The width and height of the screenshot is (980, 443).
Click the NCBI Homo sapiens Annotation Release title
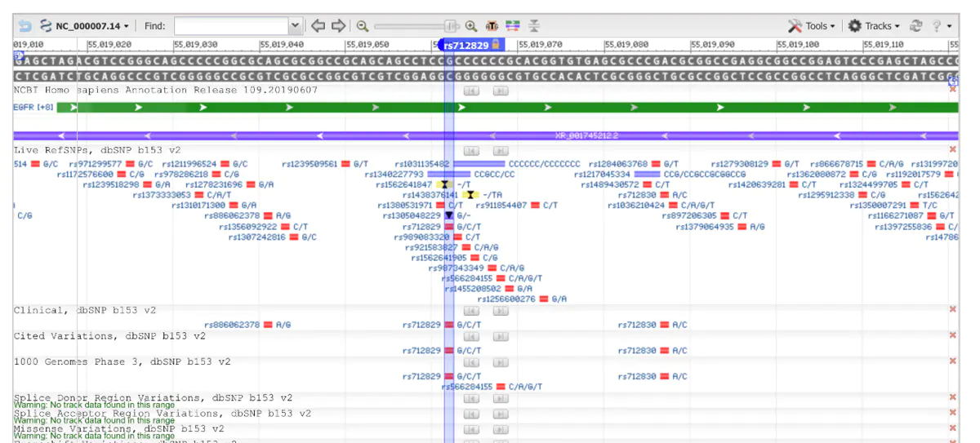point(166,90)
